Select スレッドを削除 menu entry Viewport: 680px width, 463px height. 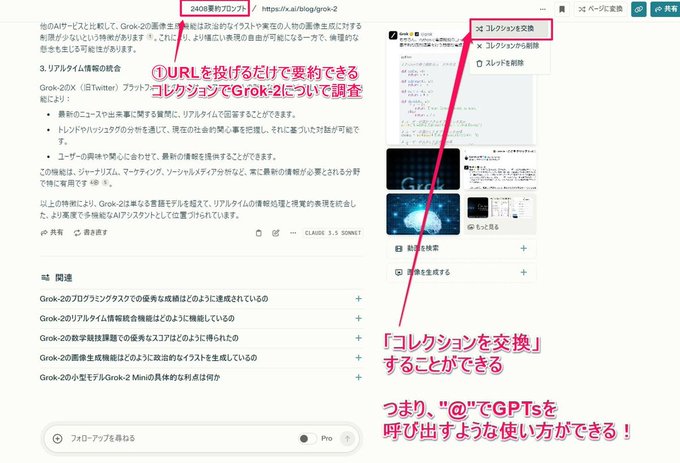[510, 63]
